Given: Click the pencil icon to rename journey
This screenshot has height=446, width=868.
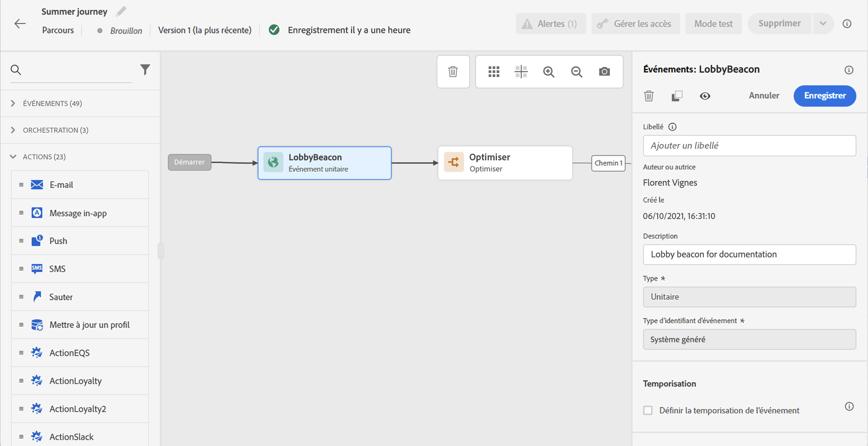Looking at the screenshot, I should pyautogui.click(x=121, y=11).
